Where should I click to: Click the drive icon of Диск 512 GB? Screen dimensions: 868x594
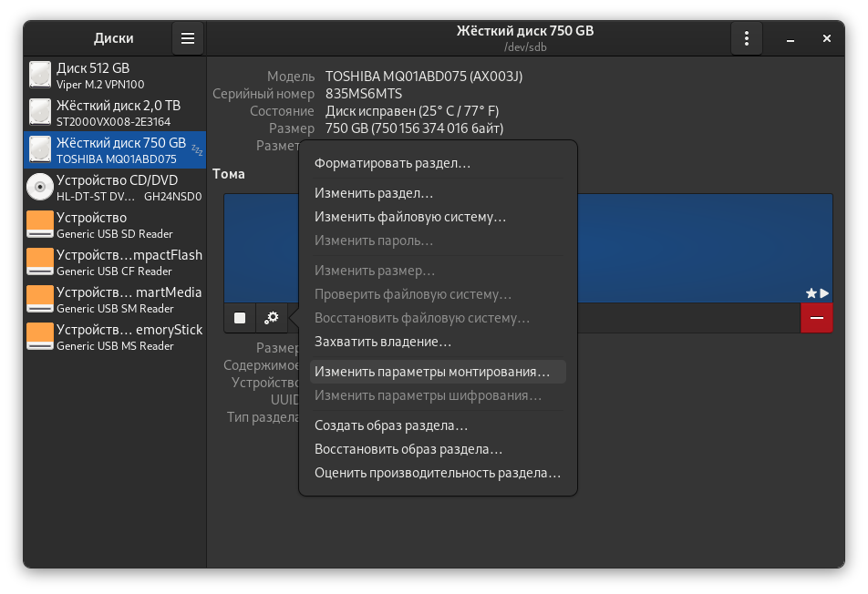click(x=40, y=75)
